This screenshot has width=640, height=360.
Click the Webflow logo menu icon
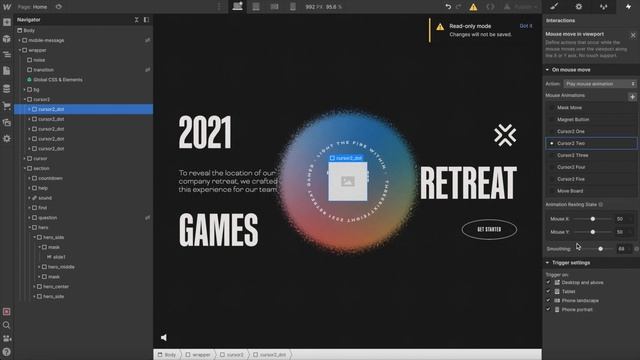7,7
